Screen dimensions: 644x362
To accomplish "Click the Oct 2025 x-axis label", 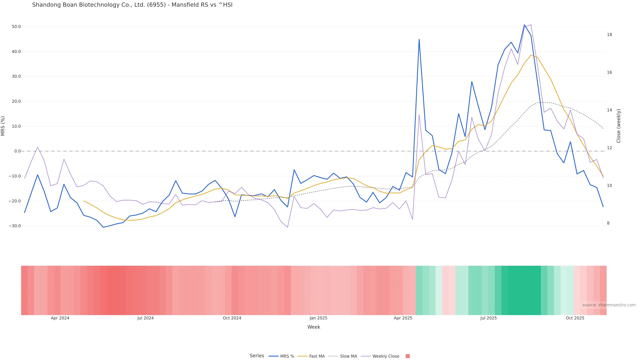I will tap(575, 318).
